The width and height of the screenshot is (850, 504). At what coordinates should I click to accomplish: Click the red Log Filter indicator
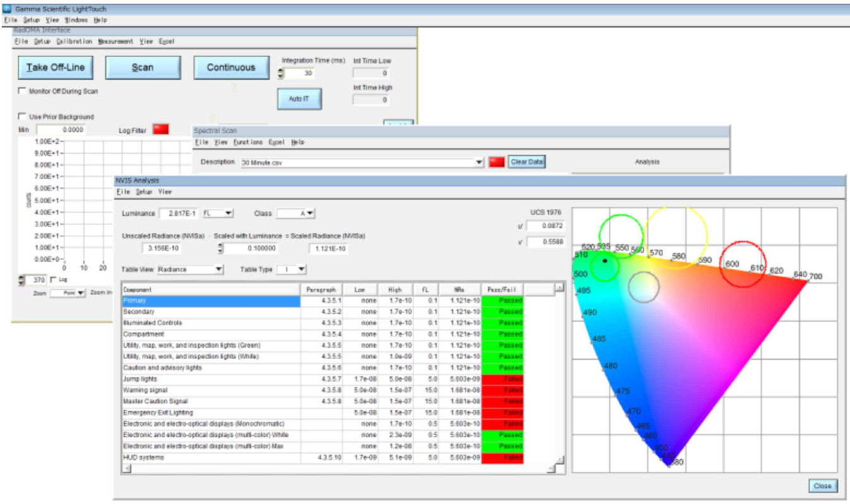click(x=161, y=129)
